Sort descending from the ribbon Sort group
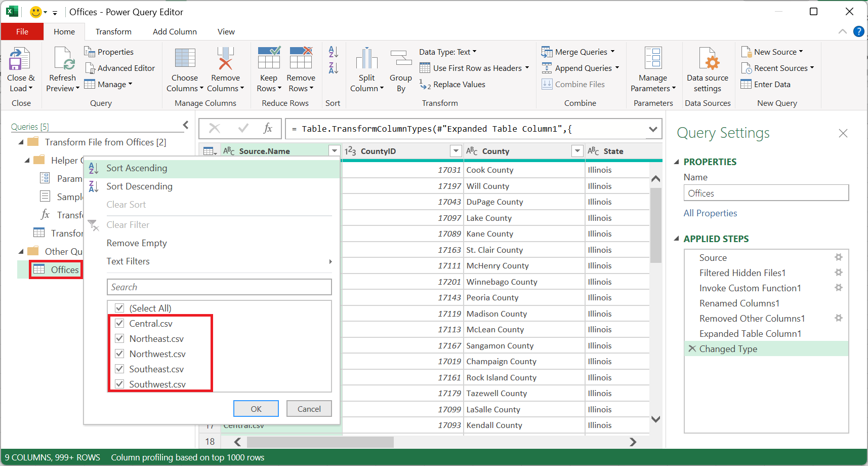 (x=333, y=68)
